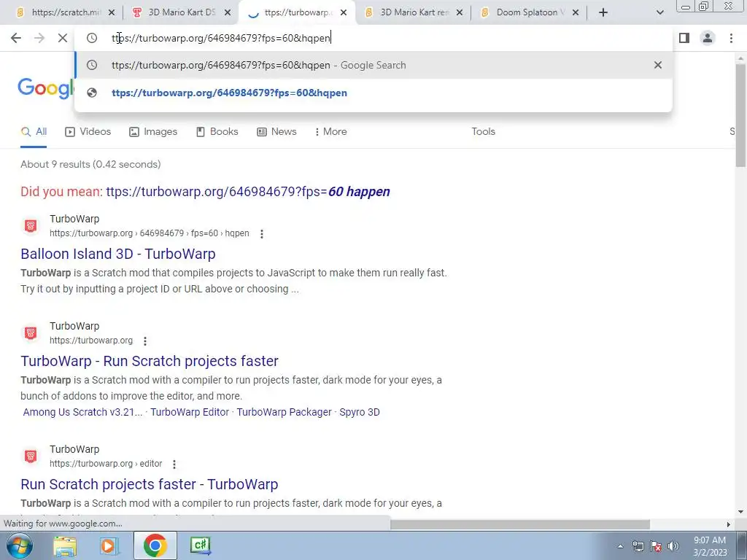
Task: Close the 3D Mario Kart remix tab
Action: pyautogui.click(x=460, y=12)
